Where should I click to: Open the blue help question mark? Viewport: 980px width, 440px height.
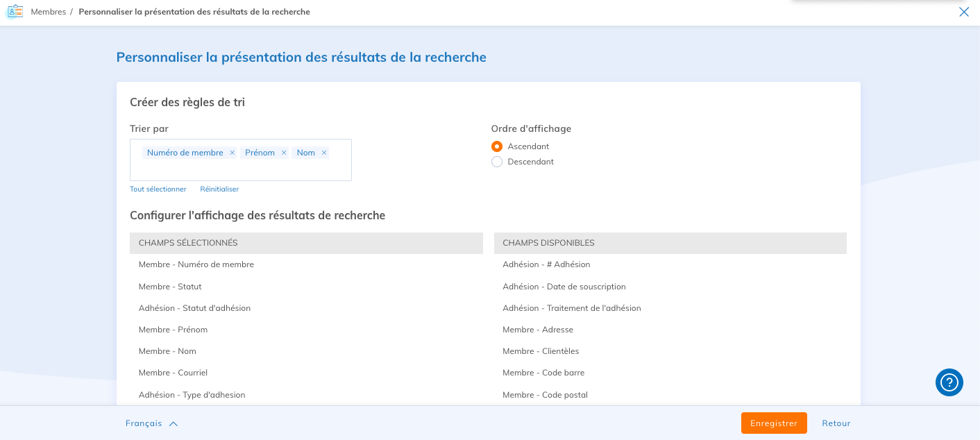[x=949, y=382]
